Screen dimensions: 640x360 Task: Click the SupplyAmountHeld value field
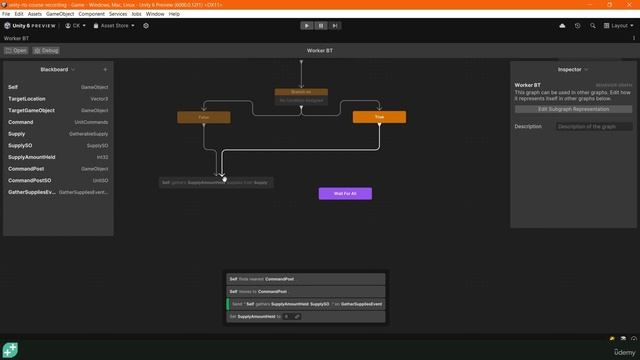click(287, 317)
